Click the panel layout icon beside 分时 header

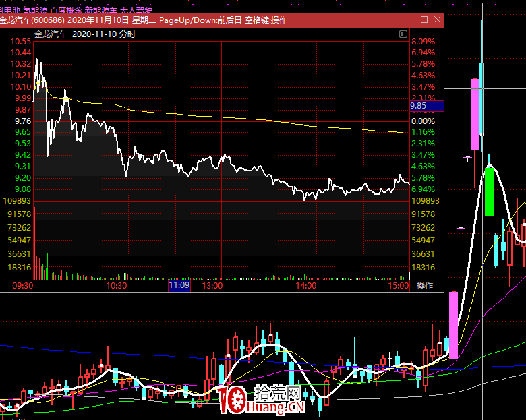(403, 34)
